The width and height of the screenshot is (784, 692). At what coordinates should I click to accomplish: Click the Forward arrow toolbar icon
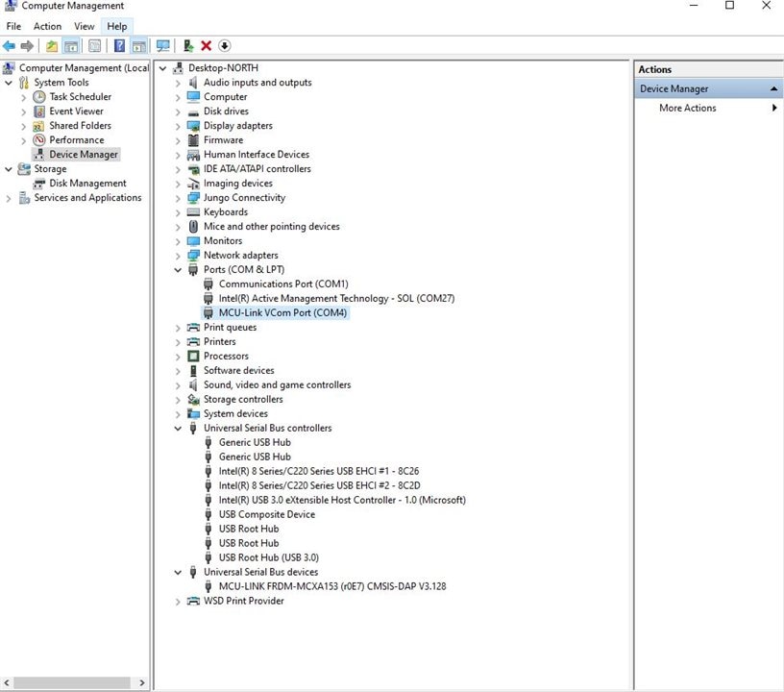(27, 46)
